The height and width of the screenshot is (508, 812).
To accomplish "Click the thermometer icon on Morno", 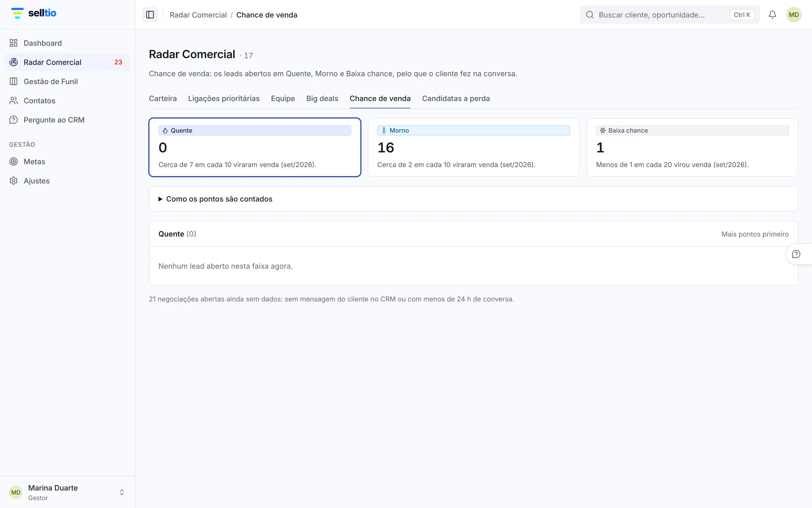I will (x=384, y=131).
